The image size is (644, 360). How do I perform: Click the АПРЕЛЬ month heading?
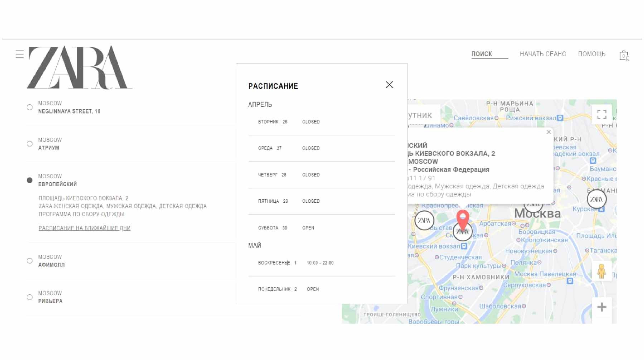tap(260, 104)
